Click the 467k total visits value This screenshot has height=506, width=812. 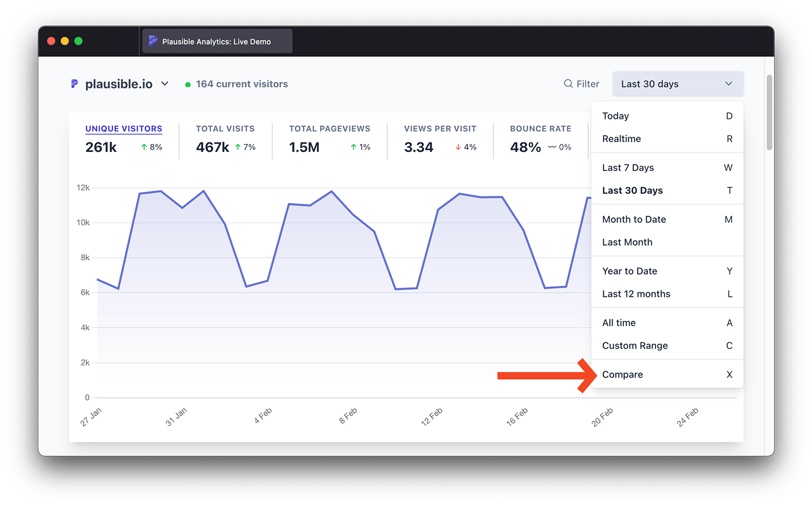click(x=213, y=147)
